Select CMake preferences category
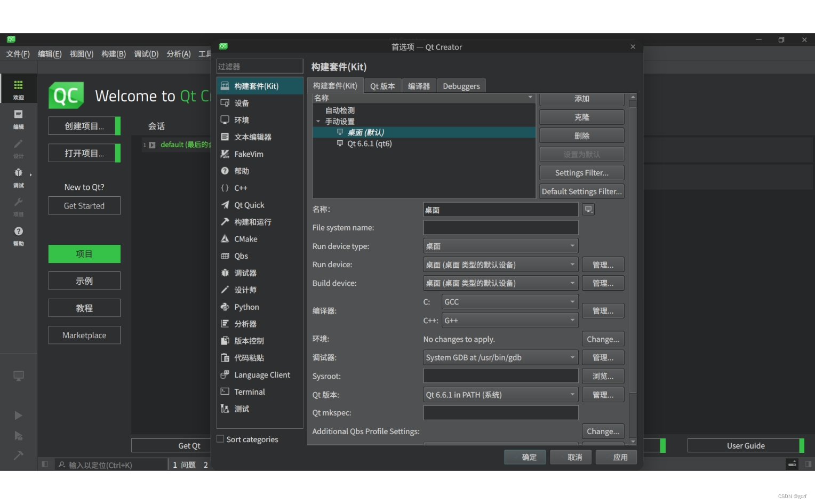 click(x=260, y=239)
